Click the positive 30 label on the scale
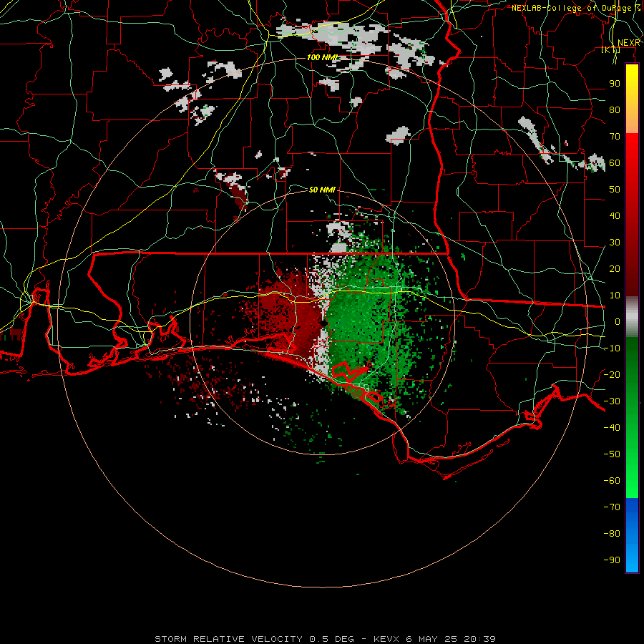 (615, 243)
